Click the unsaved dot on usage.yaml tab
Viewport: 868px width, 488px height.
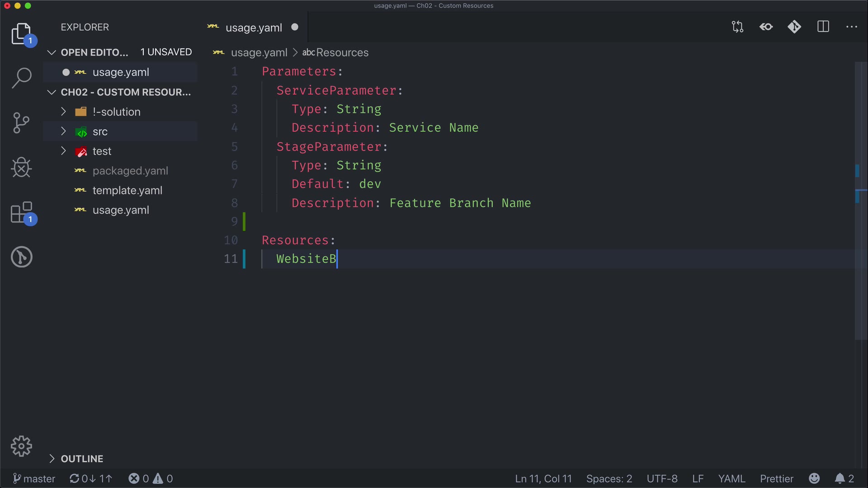click(295, 27)
